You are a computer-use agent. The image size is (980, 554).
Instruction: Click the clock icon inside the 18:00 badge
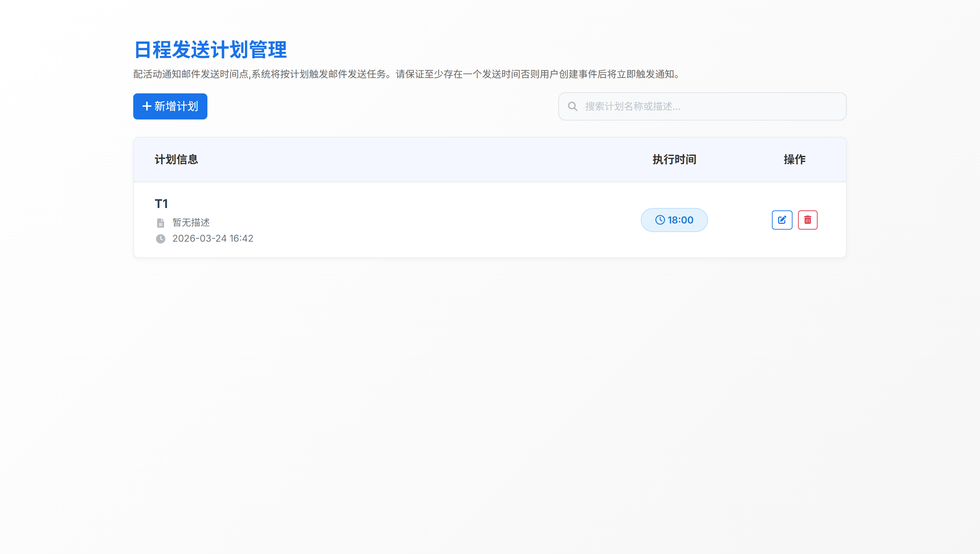pyautogui.click(x=660, y=220)
